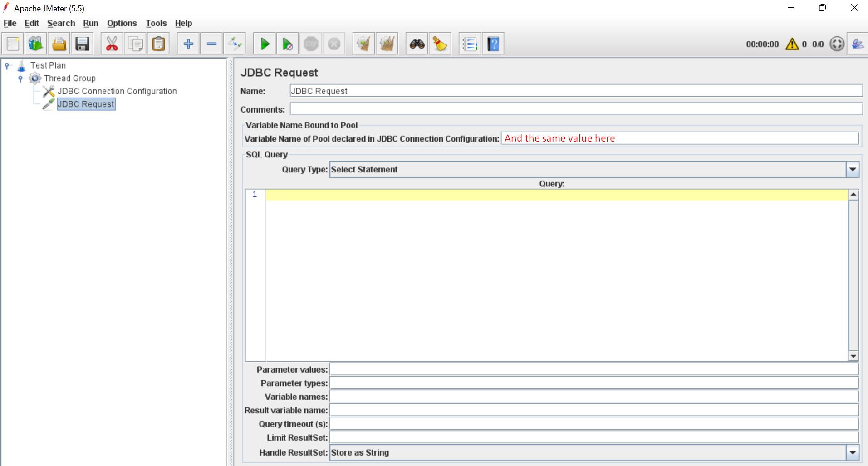Image resolution: width=868 pixels, height=466 pixels.
Task: Reset search with brush icon
Action: pyautogui.click(x=440, y=44)
